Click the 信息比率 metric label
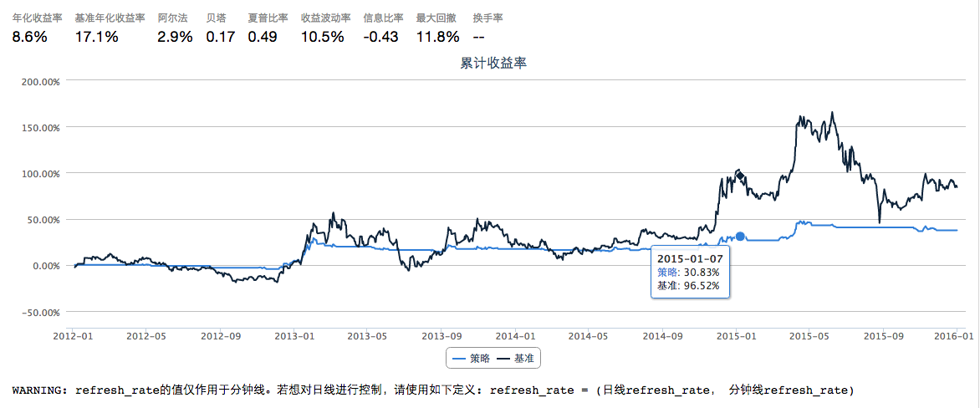Viewport: 980px width, 408px height. point(383,18)
